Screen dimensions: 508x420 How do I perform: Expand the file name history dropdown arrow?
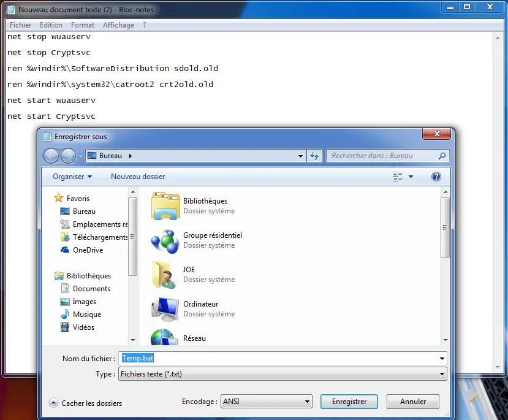tap(442, 359)
